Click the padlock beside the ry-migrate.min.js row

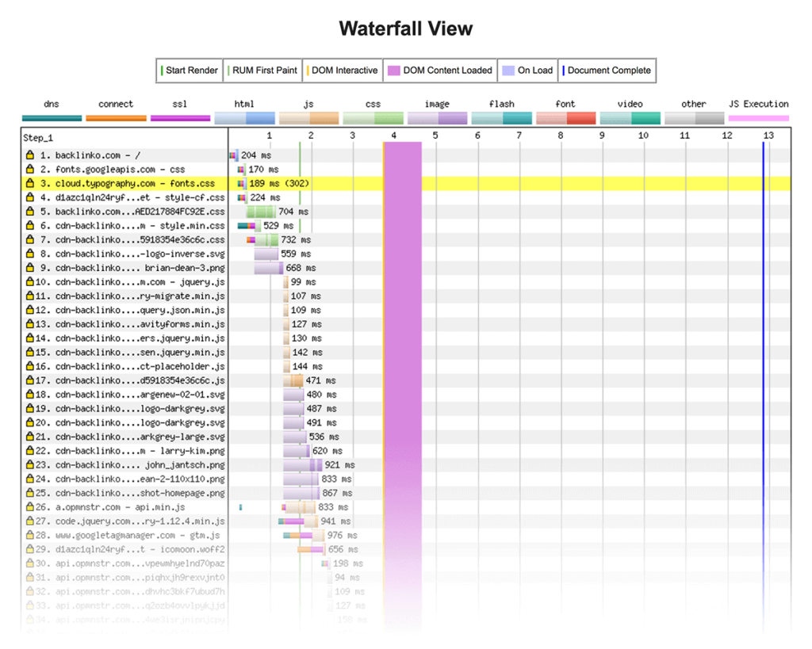(29, 296)
